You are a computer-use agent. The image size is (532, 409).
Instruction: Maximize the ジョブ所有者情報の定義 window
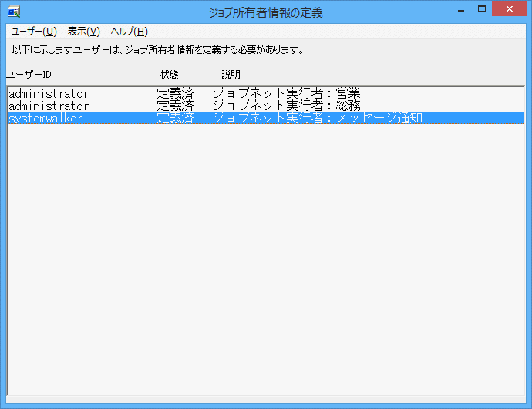click(483, 9)
